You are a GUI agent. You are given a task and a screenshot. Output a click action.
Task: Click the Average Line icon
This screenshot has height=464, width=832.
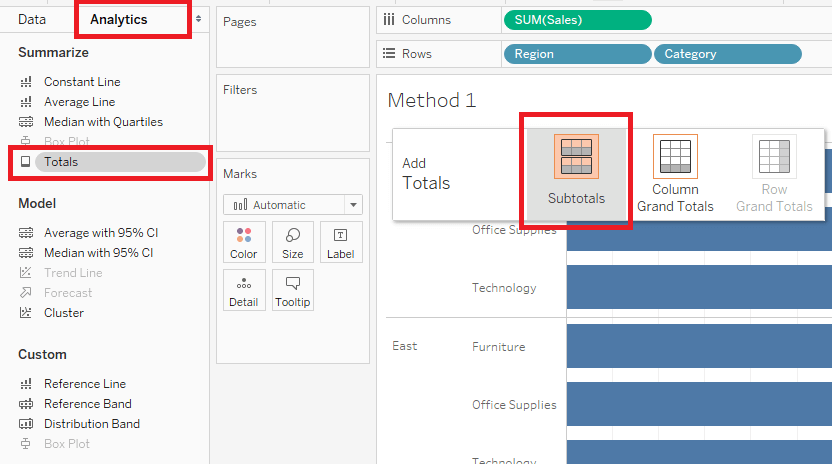26,102
